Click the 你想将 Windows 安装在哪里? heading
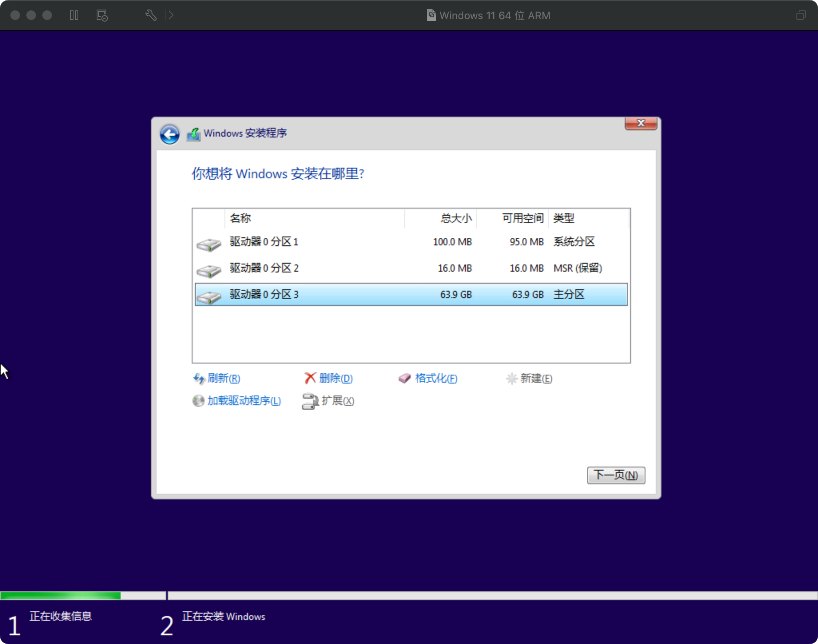This screenshot has width=818, height=644. 278,174
